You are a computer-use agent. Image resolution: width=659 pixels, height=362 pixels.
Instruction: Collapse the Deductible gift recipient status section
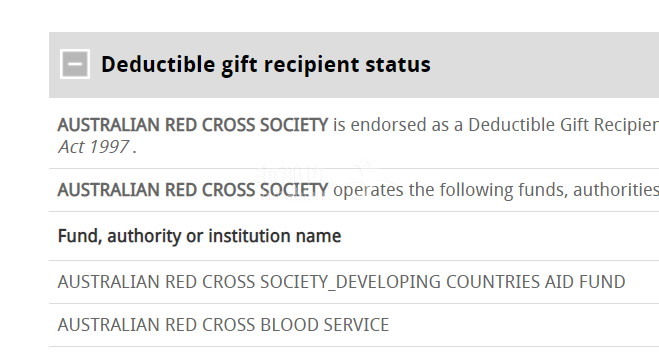[75, 64]
